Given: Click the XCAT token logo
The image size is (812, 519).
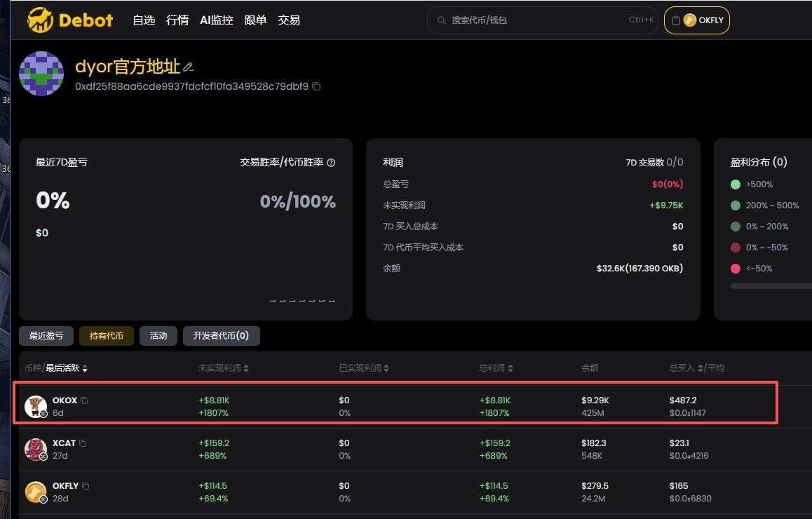Looking at the screenshot, I should pyautogui.click(x=36, y=449).
